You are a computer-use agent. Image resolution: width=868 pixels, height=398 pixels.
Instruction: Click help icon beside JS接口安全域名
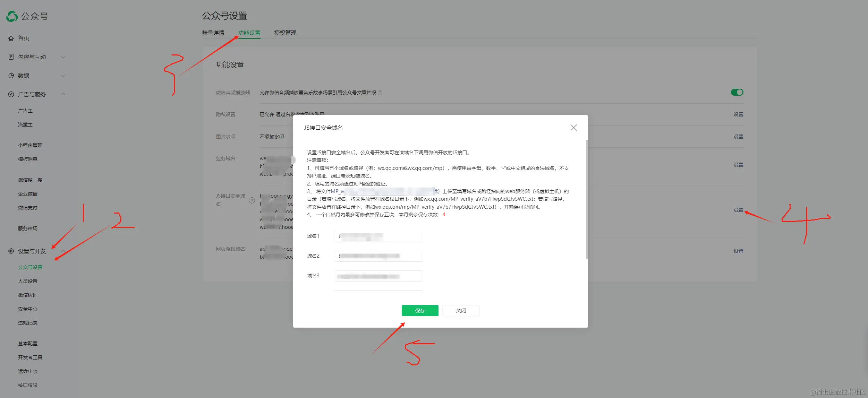[x=252, y=200]
